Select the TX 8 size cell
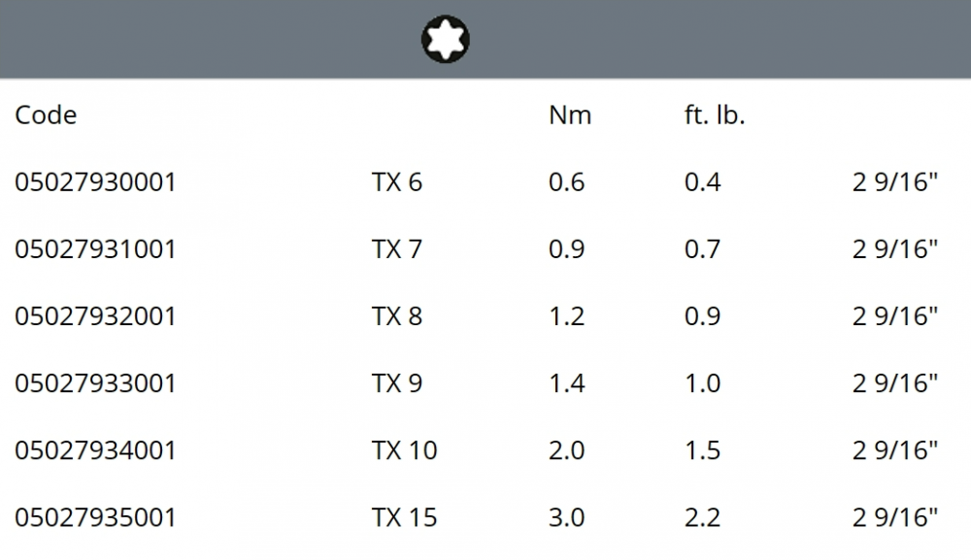The image size is (971, 560). point(397,316)
